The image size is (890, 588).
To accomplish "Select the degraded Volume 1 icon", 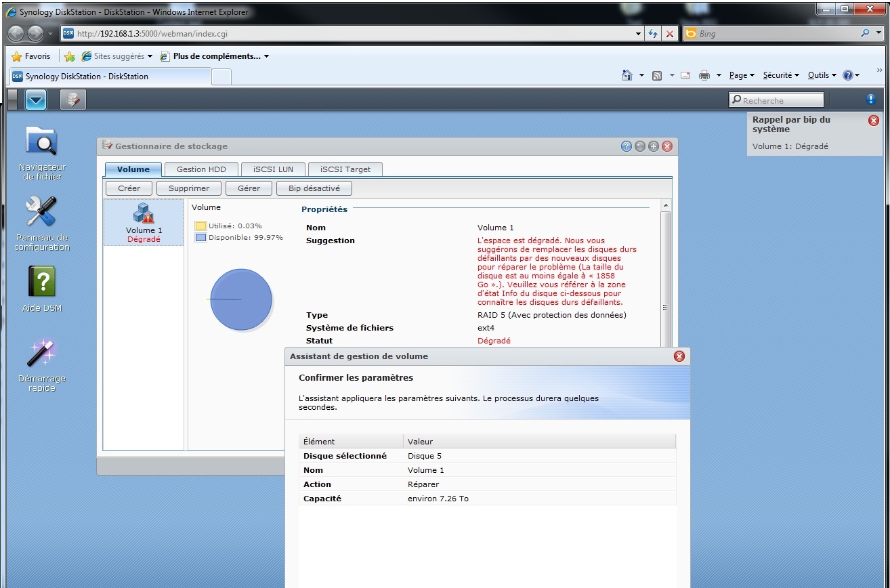I will click(144, 222).
